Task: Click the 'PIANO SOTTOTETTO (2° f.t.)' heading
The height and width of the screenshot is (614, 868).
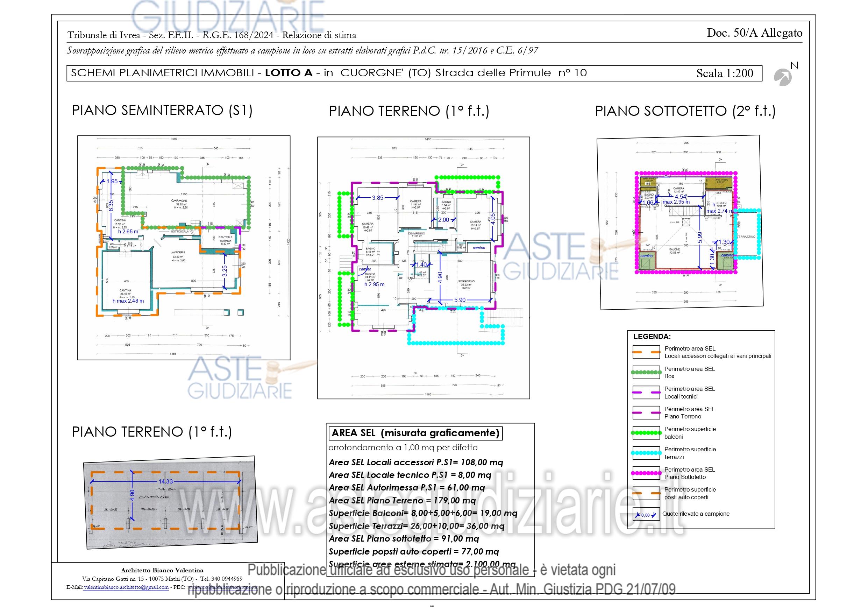Action: (x=685, y=111)
